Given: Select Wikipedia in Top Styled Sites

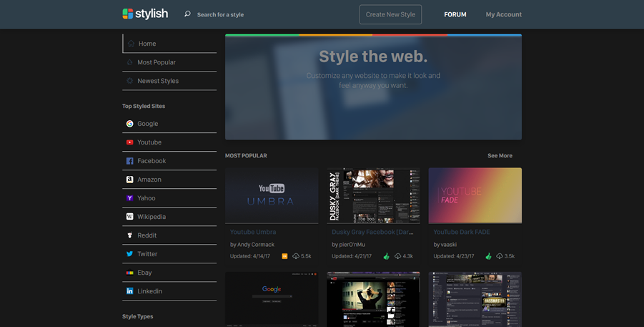Looking at the screenshot, I should 169,216.
